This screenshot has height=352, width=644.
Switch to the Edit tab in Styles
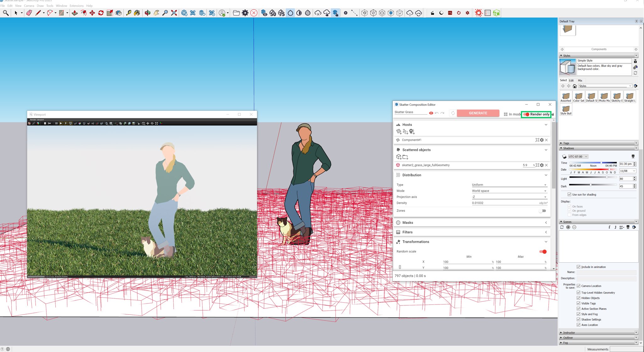[571, 81]
